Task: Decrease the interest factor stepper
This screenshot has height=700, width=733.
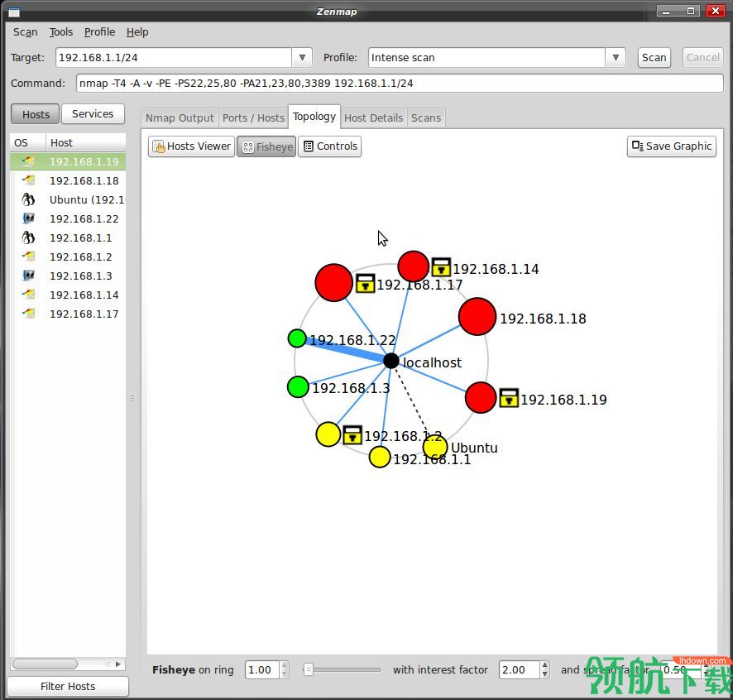Action: (544, 674)
